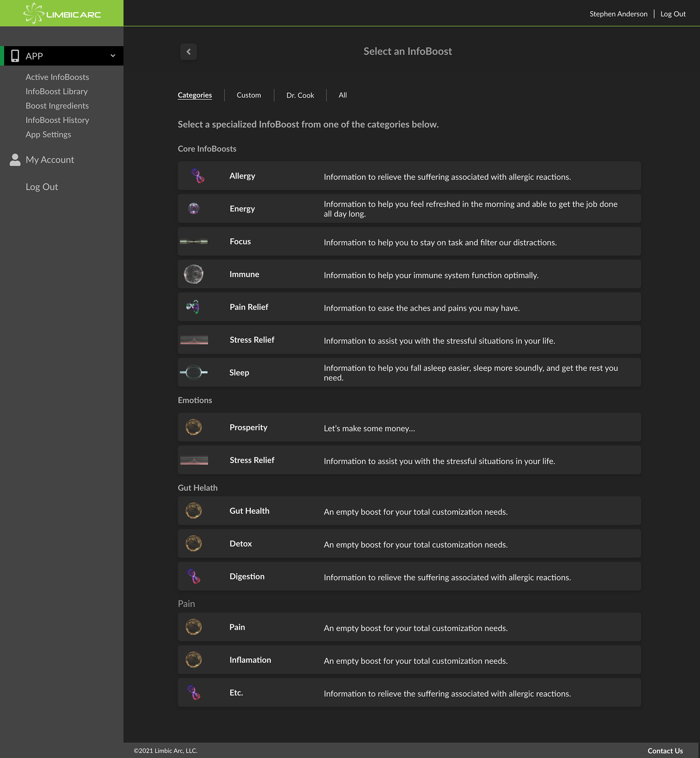Select the Inflamation InfoBoost title

coord(250,660)
